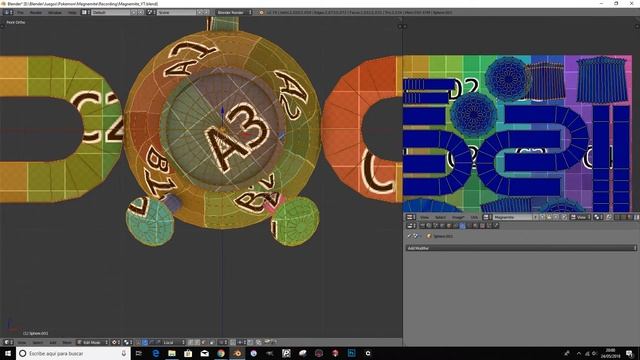640x360 pixels.
Task: Open Photoshop from the taskbar
Action: pyautogui.click(x=351, y=353)
